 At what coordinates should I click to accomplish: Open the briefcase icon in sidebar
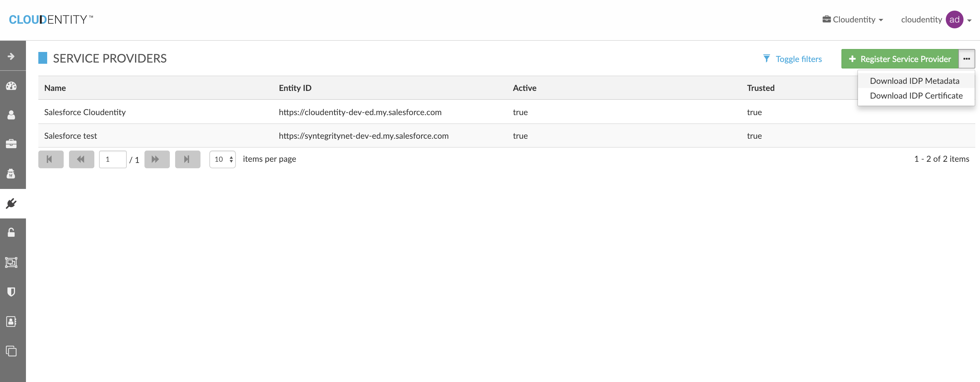[x=11, y=144]
